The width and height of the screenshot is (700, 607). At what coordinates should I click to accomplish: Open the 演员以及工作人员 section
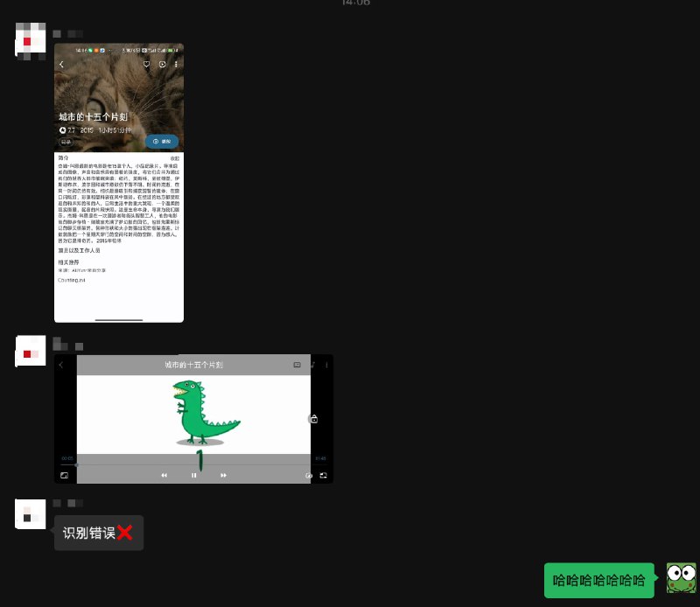pos(79,250)
